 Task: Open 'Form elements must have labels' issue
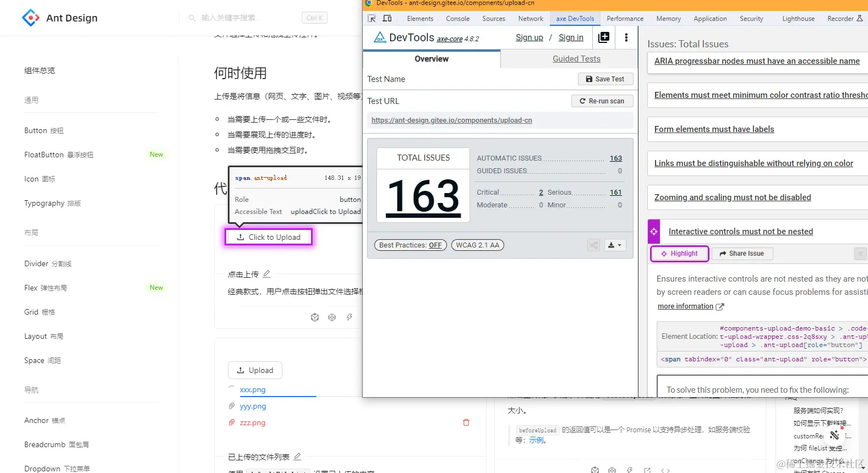[x=714, y=129]
